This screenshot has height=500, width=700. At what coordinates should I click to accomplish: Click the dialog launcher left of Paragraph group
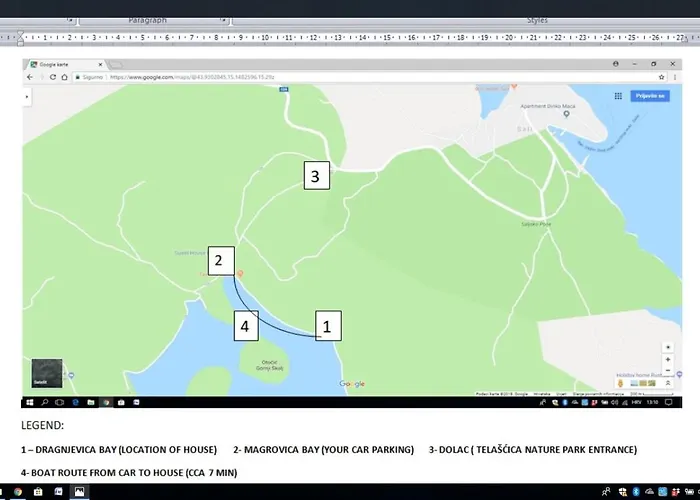coord(70,20)
